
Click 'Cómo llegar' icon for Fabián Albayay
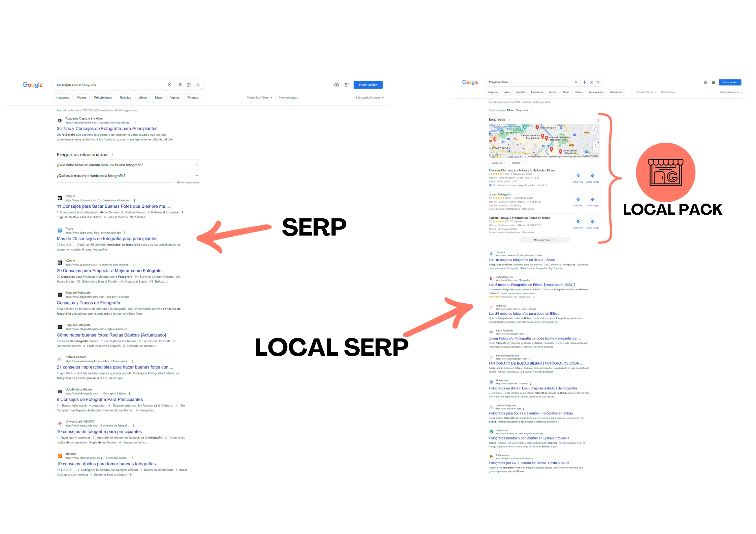592,222
